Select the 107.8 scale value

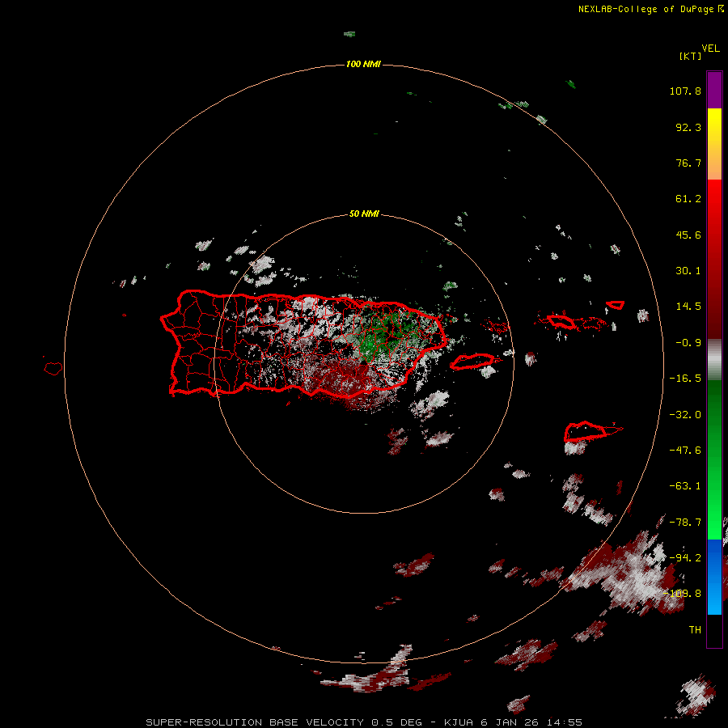pos(685,91)
